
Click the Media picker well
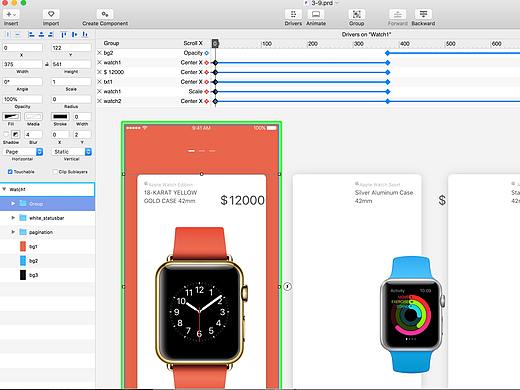pos(33,116)
